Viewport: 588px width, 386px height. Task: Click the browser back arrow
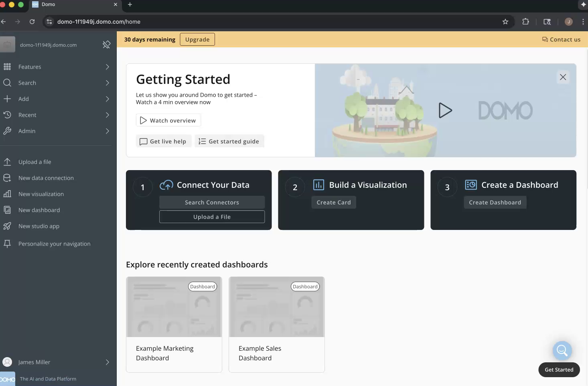(x=4, y=22)
